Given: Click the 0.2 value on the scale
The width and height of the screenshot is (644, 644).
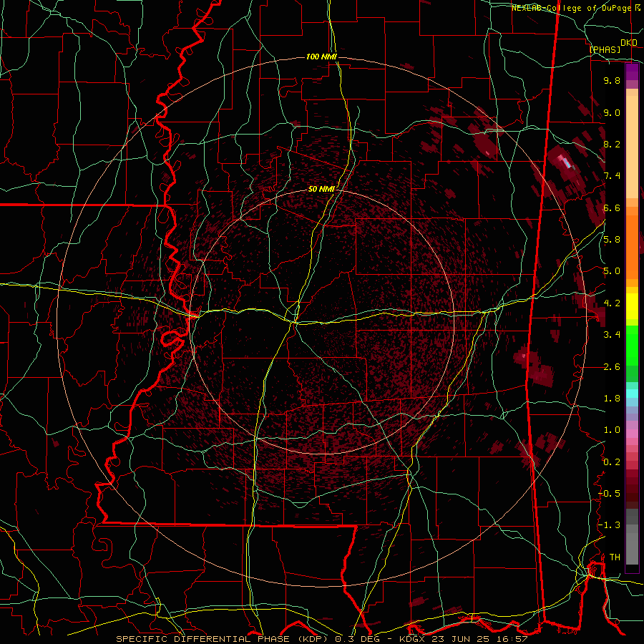Looking at the screenshot, I should click(x=612, y=462).
